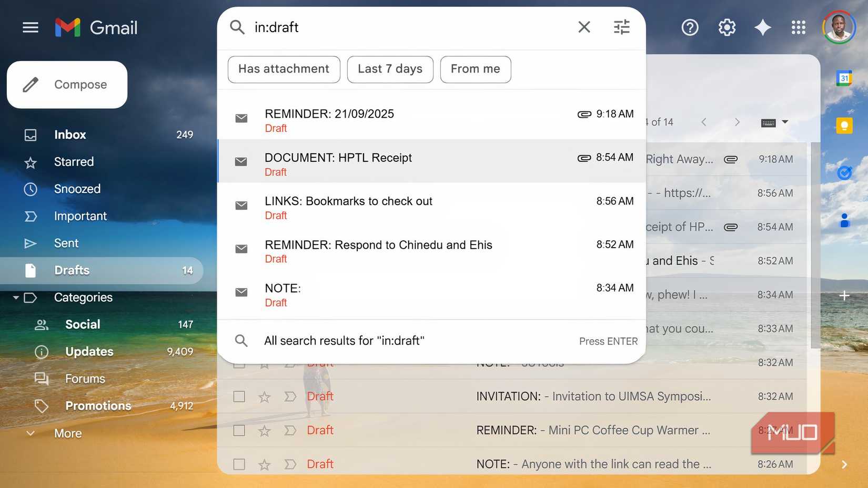The height and width of the screenshot is (488, 868).
Task: Open the INVITATION to UIMSA Symposium draft
Action: point(512,396)
